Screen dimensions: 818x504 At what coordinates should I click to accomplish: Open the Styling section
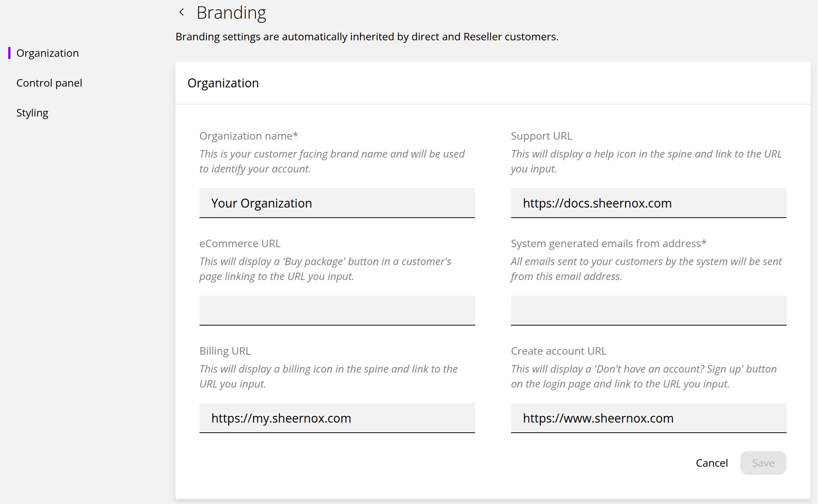pos(32,113)
